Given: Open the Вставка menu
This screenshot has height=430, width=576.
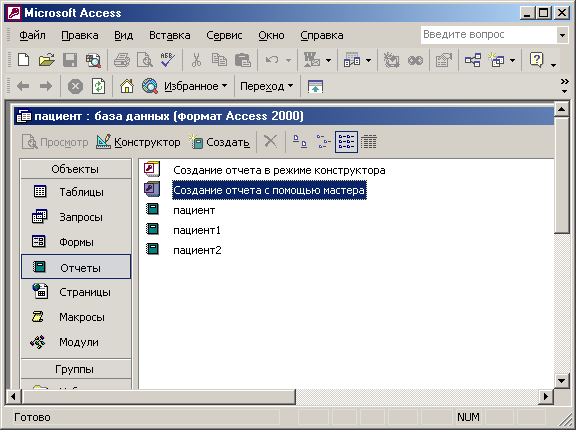Looking at the screenshot, I should (169, 35).
